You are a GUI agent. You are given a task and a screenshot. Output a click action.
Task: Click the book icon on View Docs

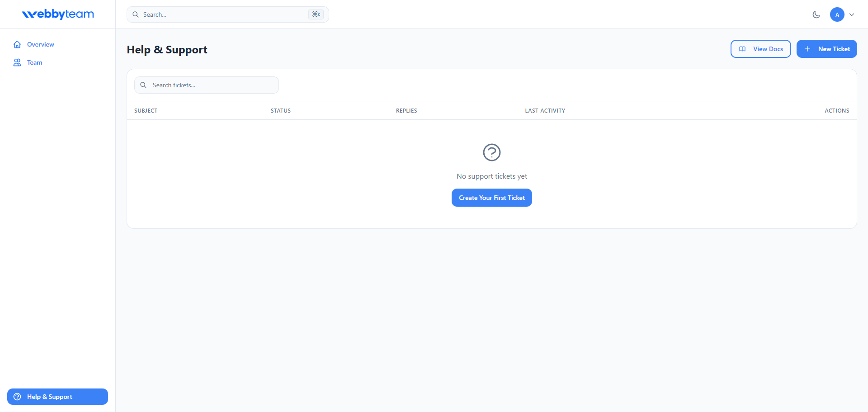coord(742,49)
